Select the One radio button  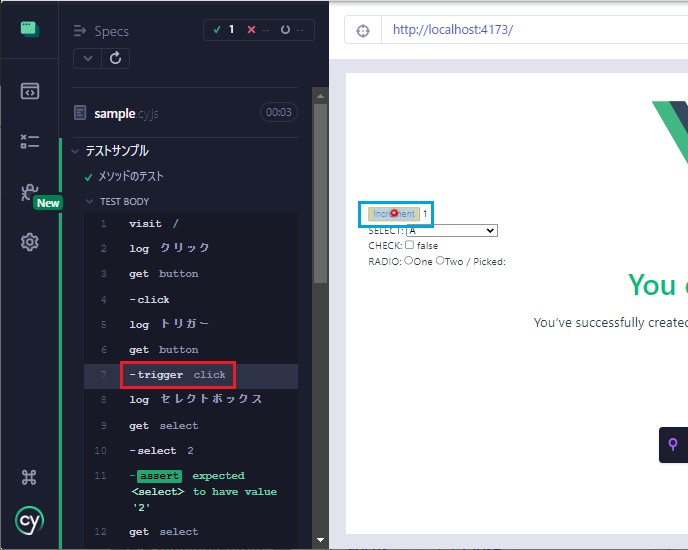pos(408,261)
